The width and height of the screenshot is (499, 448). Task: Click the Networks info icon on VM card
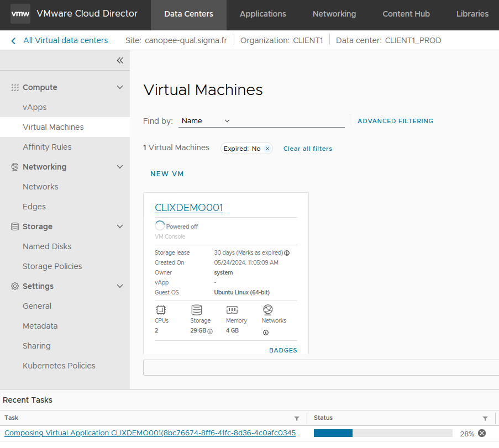click(266, 333)
